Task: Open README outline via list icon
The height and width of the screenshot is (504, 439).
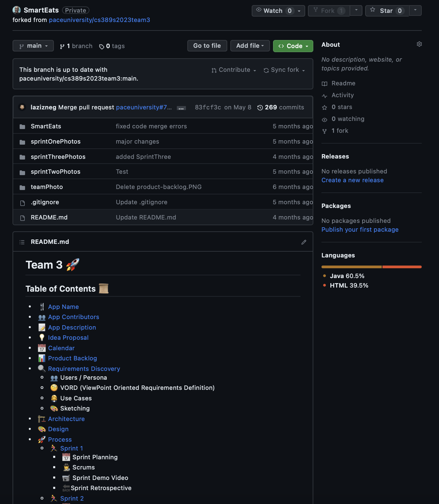Action: click(22, 242)
